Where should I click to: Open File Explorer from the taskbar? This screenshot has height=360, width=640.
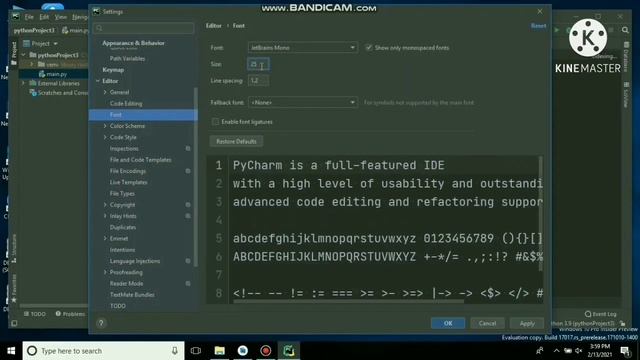[220, 351]
